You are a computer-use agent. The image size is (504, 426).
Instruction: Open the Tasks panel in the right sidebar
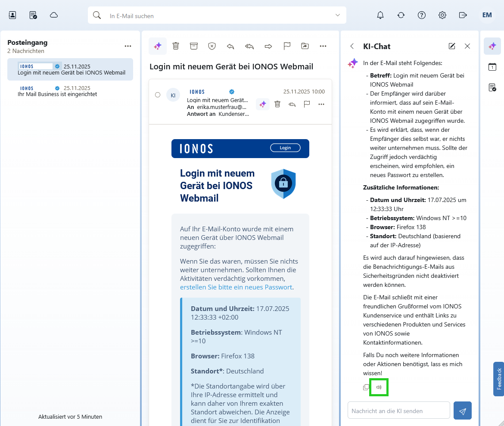tap(492, 87)
